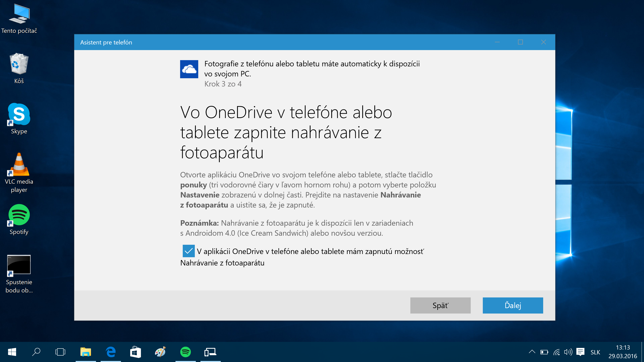Minimize the Asistent pre telefón window

tap(497, 42)
